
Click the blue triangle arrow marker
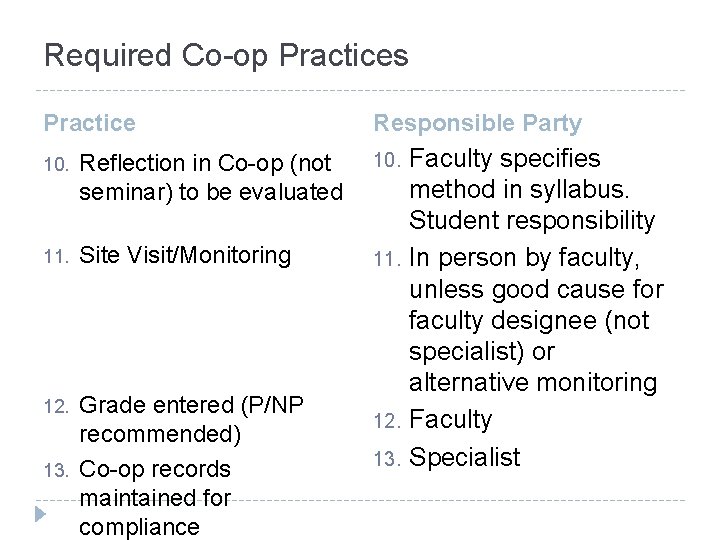pyautogui.click(x=39, y=515)
